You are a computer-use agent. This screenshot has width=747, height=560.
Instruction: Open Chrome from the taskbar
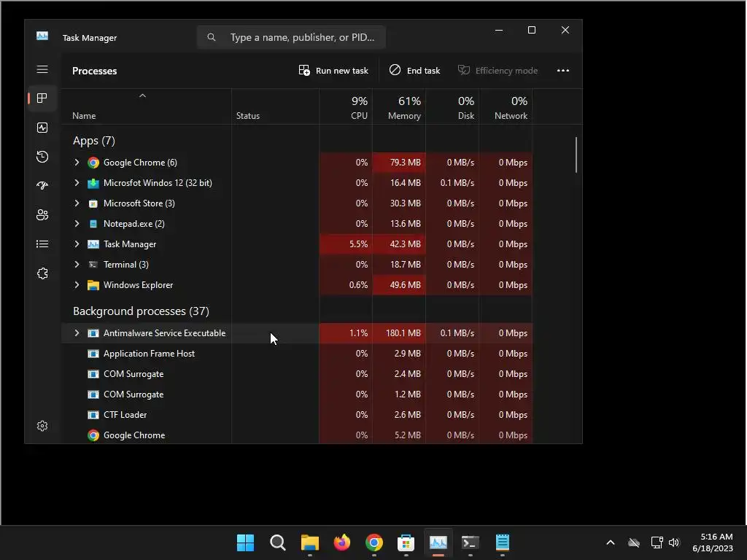point(374,542)
